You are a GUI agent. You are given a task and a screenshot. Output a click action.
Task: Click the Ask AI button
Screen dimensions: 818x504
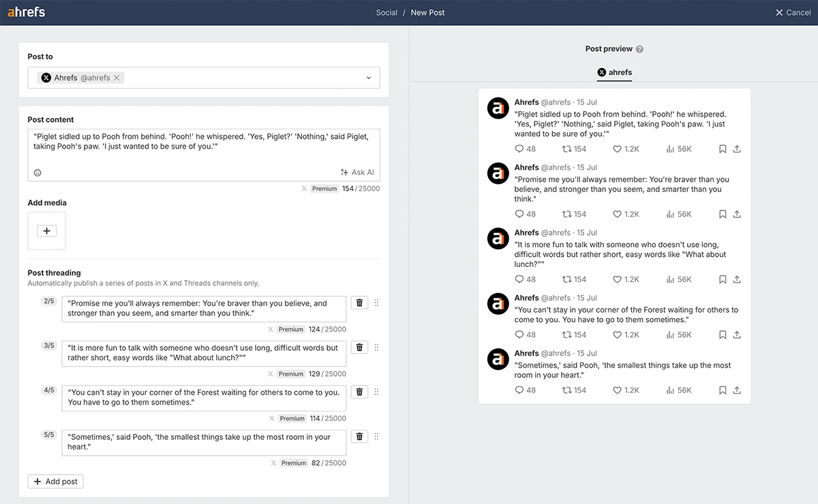click(357, 172)
